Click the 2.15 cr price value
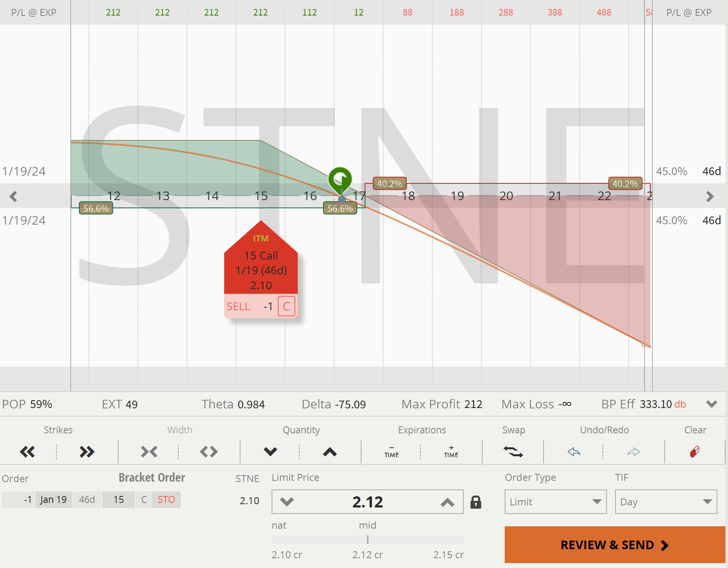728x568 pixels. (x=448, y=554)
